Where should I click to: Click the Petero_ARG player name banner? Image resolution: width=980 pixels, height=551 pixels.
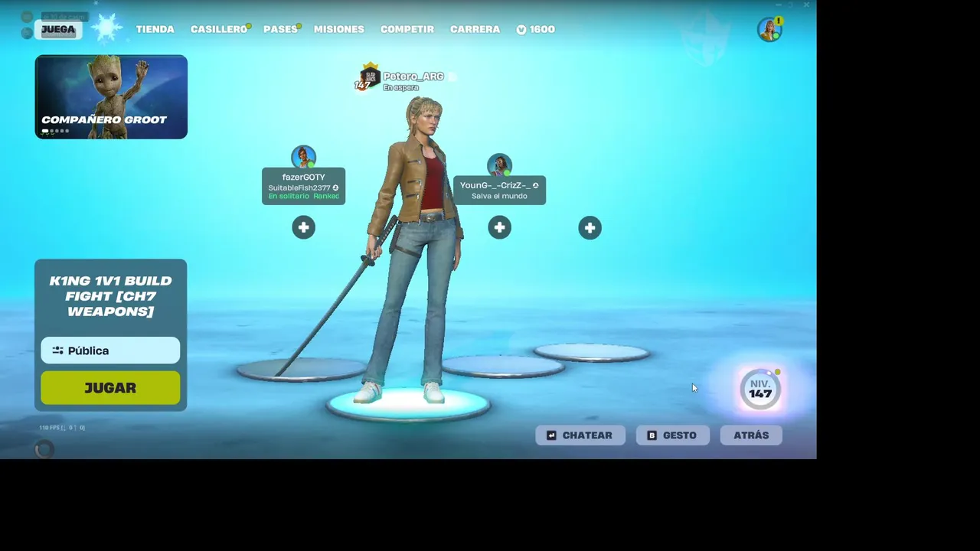tap(413, 77)
